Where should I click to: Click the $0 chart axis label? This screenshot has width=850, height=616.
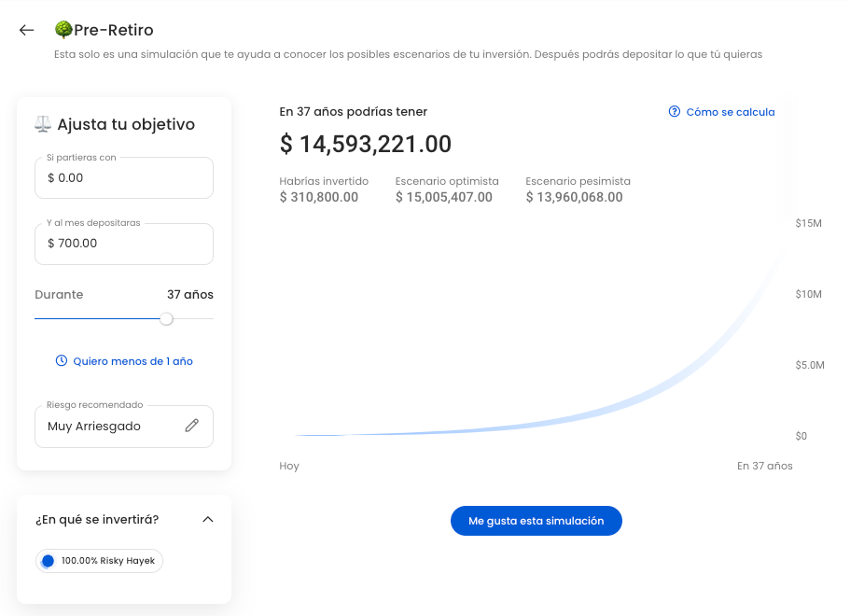(x=801, y=437)
